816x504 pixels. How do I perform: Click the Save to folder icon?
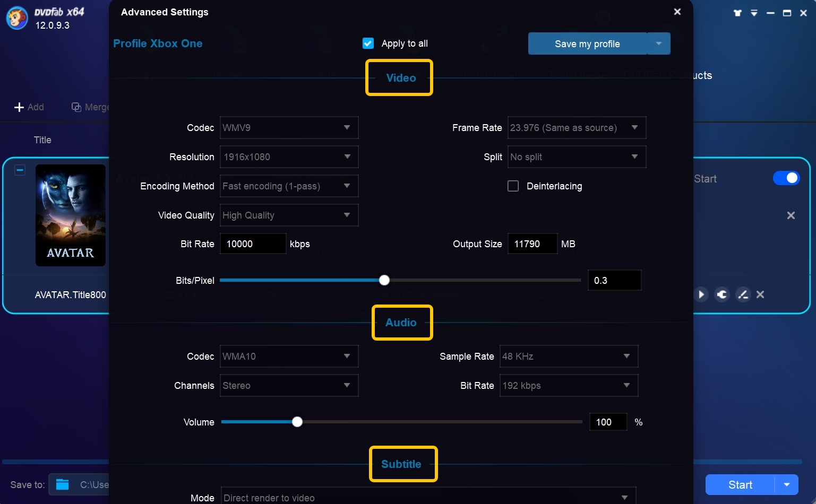[63, 484]
